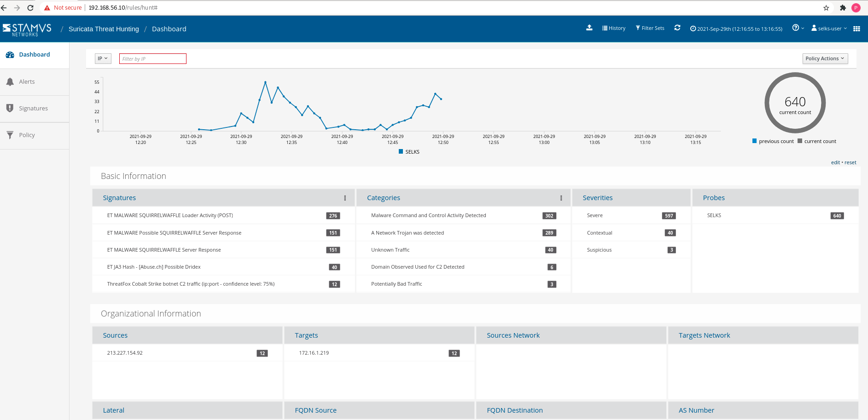Click the reset link near the donut chart

click(x=850, y=162)
